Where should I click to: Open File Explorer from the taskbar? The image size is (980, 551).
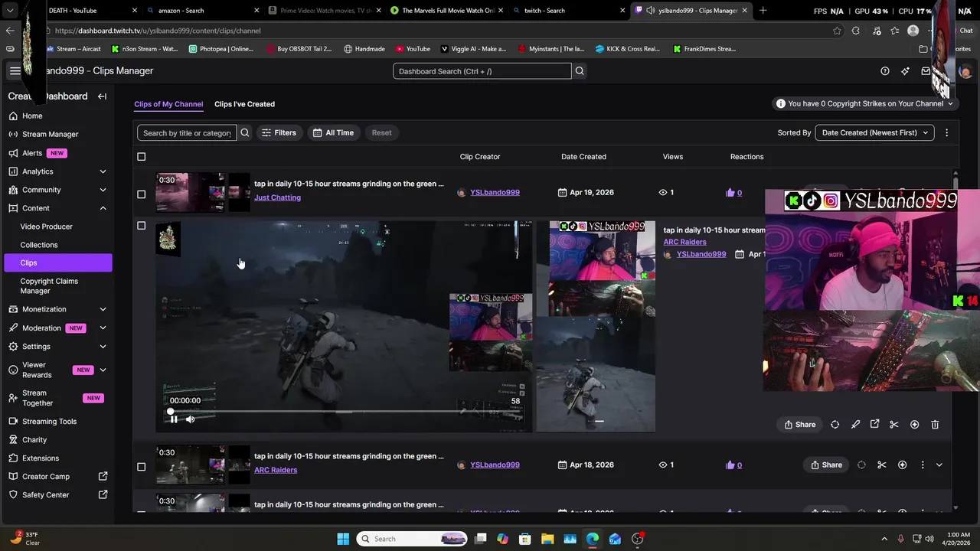[x=547, y=539]
